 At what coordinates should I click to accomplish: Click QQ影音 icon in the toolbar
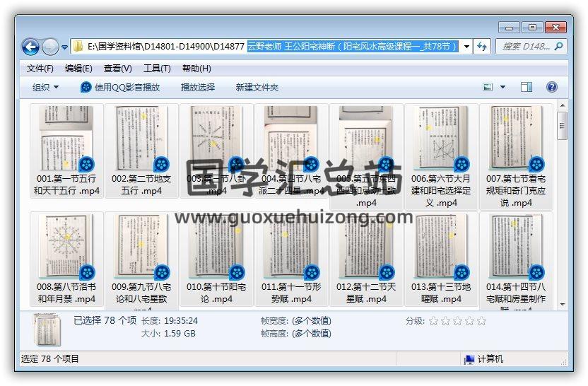click(86, 87)
